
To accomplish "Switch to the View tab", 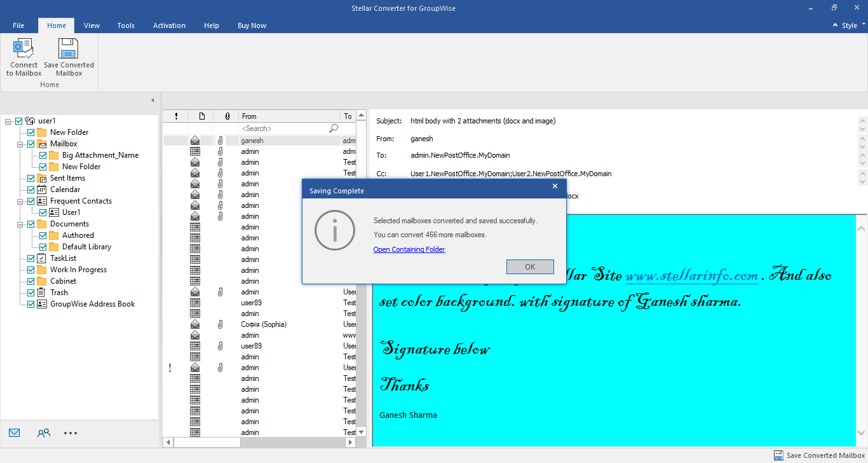I will pos(92,25).
